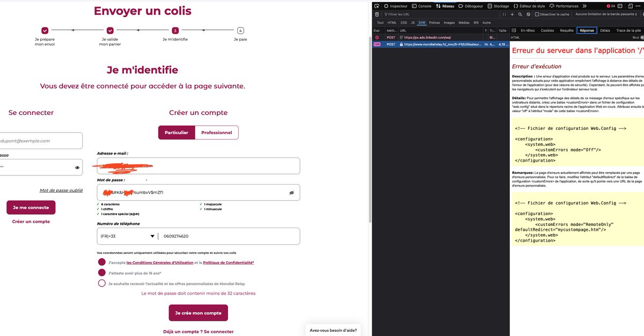The image size is (644, 336).
Task: Open Cookies request details tab
Action: 547,31
